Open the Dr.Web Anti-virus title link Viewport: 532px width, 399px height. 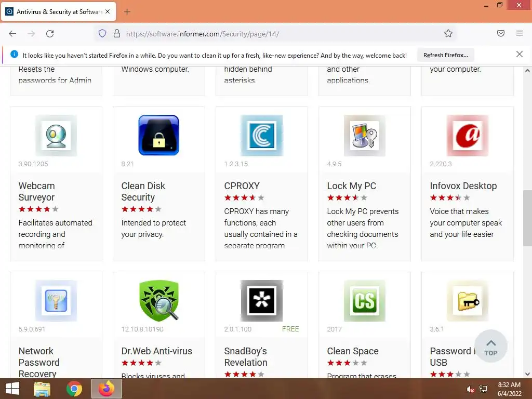coord(157,351)
